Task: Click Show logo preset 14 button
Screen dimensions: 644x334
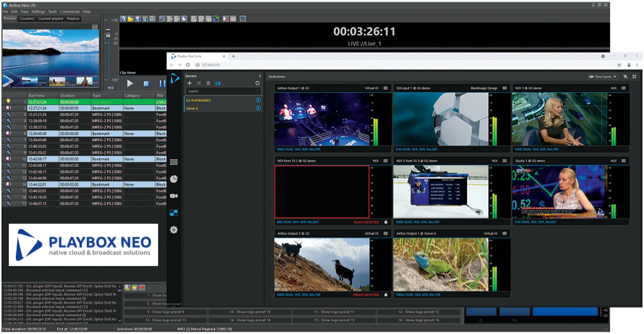Action: tap(250, 321)
